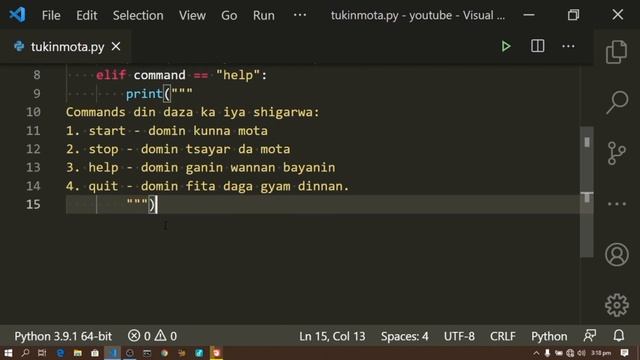640x360 pixels.
Task: Click the "help" string on line 8
Action: click(x=238, y=75)
